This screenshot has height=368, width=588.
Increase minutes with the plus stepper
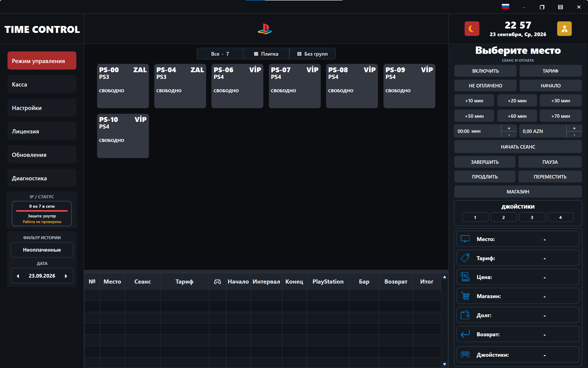click(509, 128)
